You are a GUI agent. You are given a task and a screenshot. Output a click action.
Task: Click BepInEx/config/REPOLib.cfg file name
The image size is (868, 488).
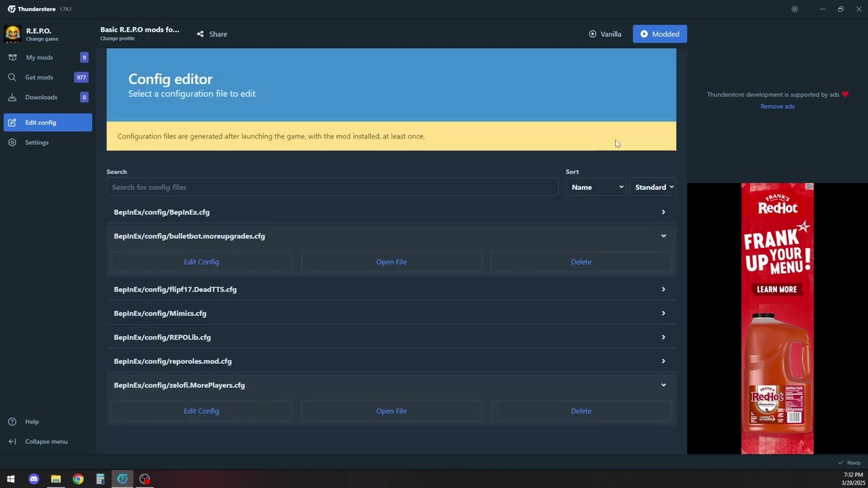point(162,337)
